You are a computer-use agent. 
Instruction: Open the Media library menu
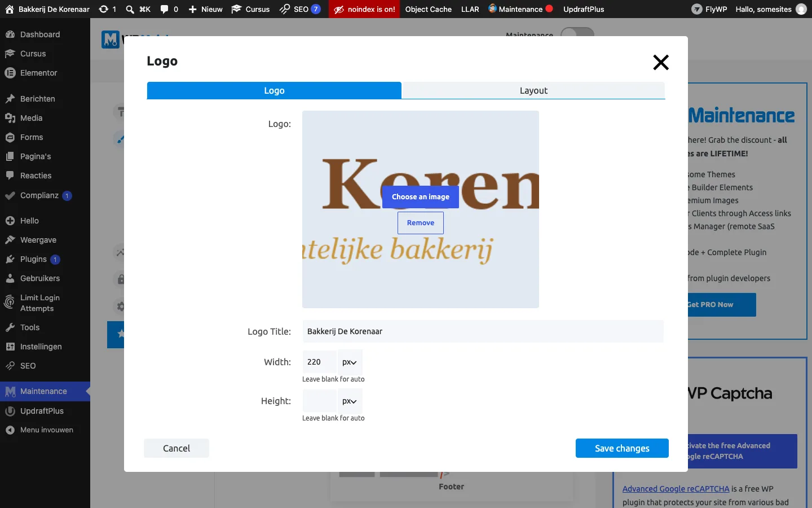pyautogui.click(x=45, y=118)
